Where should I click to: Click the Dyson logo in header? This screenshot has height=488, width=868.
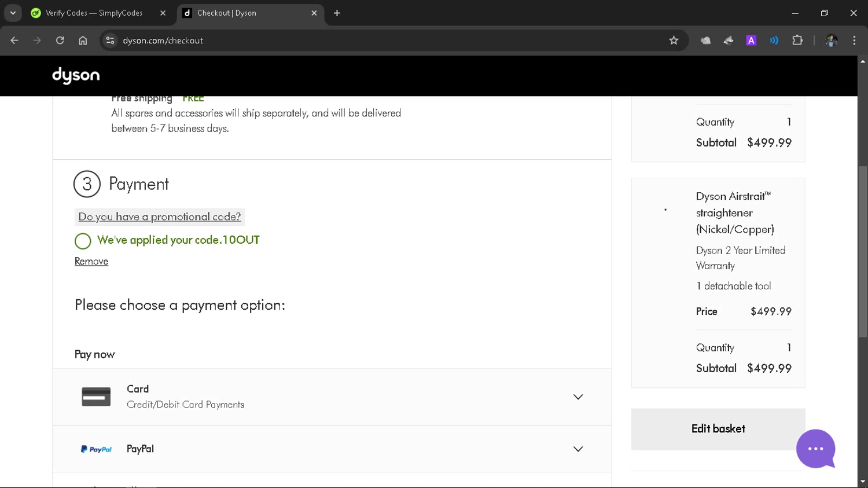click(x=76, y=75)
